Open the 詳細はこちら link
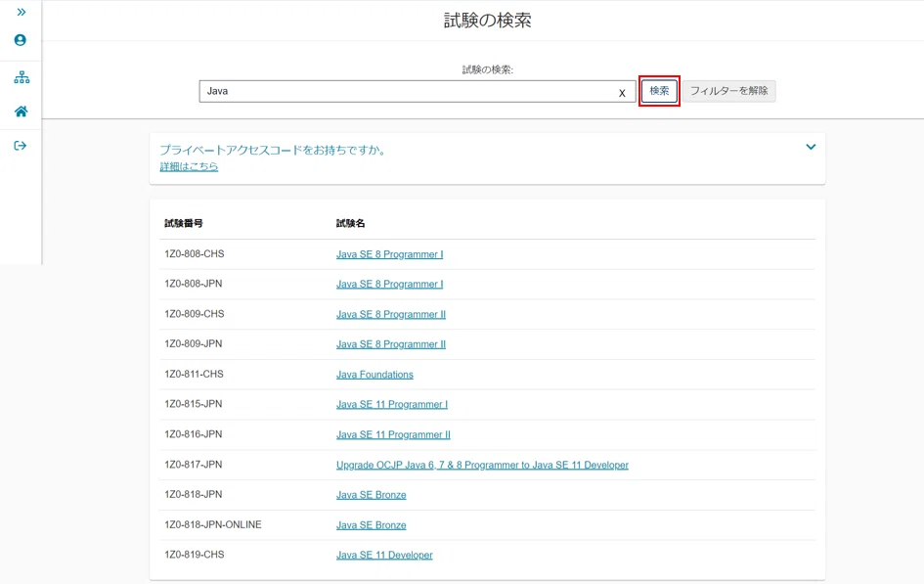The width and height of the screenshot is (924, 584). 189,166
